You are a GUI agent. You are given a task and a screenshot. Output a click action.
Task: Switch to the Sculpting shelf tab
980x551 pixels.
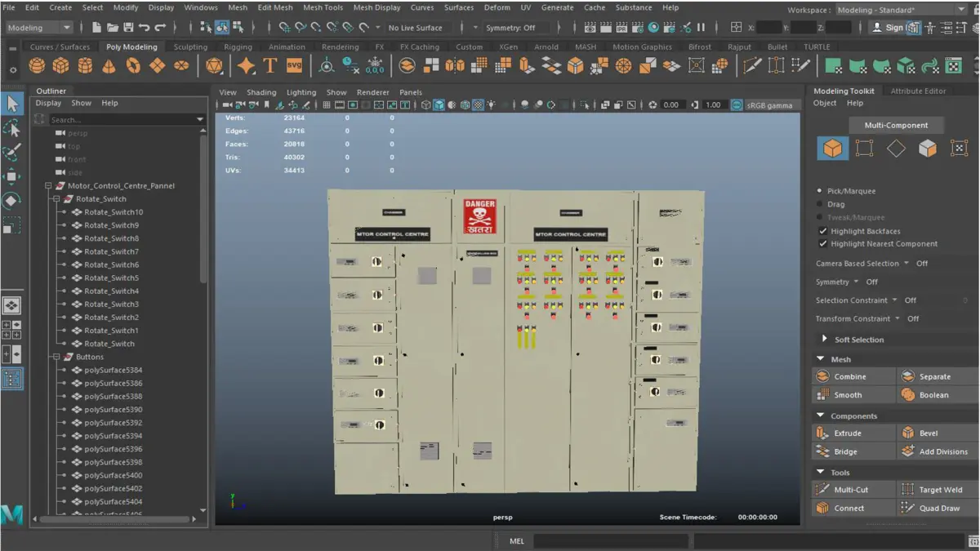(x=190, y=47)
